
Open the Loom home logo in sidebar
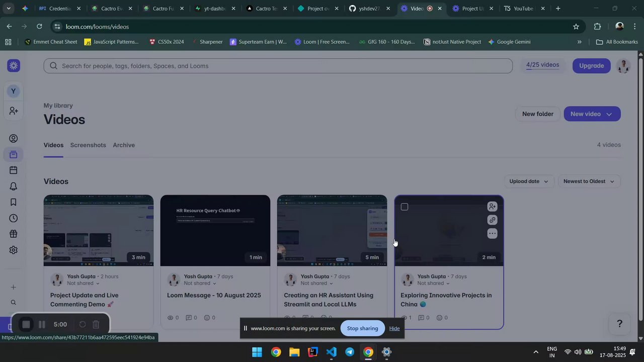click(x=14, y=65)
